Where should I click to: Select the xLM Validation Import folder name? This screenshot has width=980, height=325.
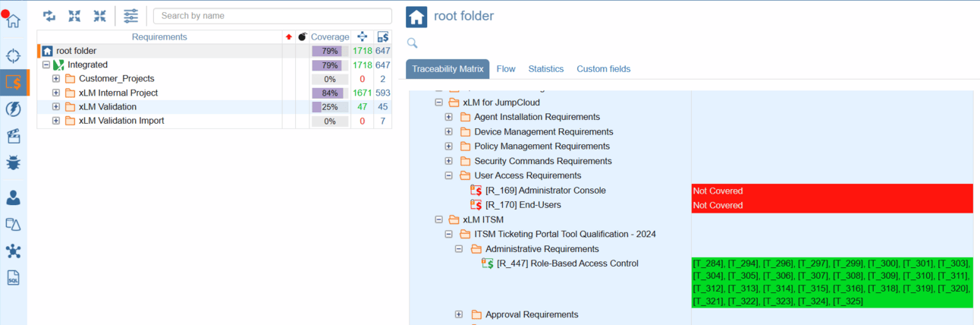121,121
